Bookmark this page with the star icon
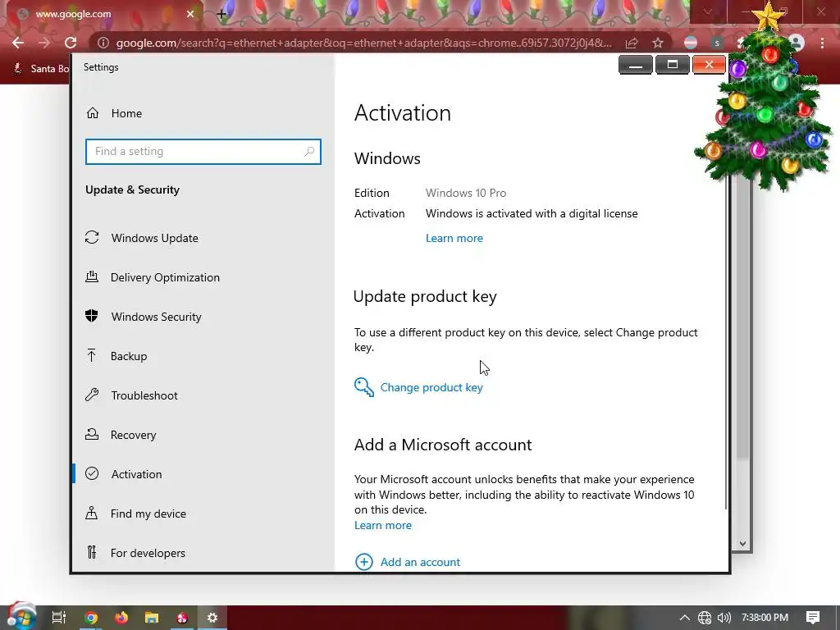840x630 pixels. (x=658, y=43)
